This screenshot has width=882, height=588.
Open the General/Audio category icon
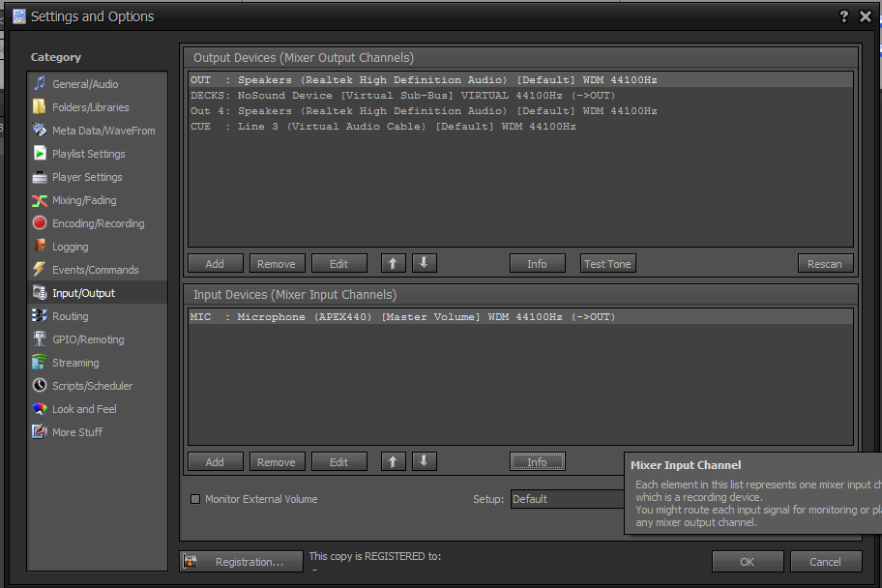41,84
